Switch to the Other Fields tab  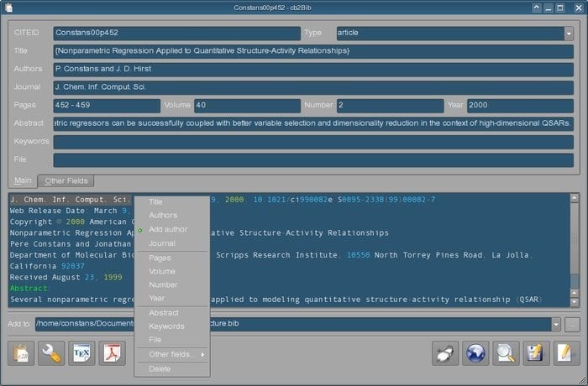pos(66,181)
